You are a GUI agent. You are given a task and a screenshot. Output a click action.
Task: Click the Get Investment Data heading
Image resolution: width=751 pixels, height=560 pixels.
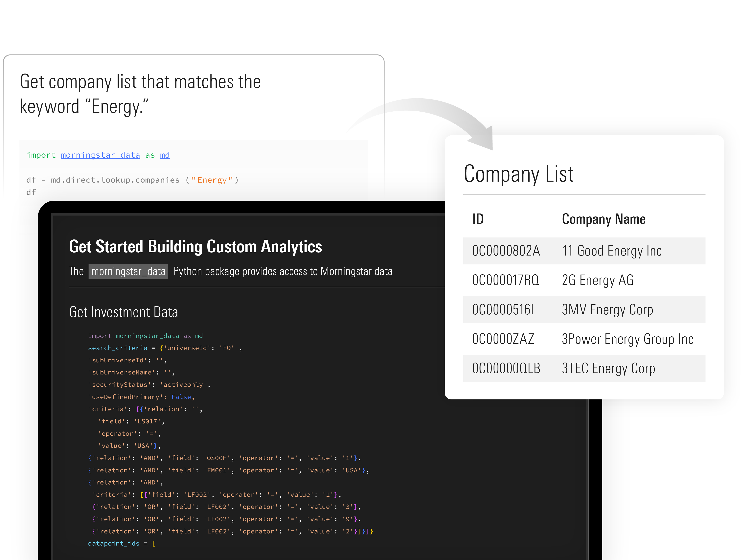123,312
